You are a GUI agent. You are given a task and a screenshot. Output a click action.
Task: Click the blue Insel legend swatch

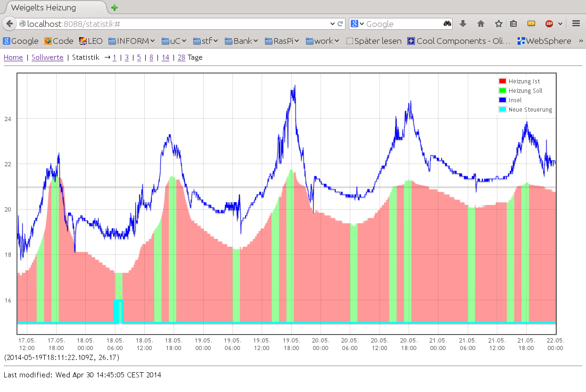[x=503, y=100]
